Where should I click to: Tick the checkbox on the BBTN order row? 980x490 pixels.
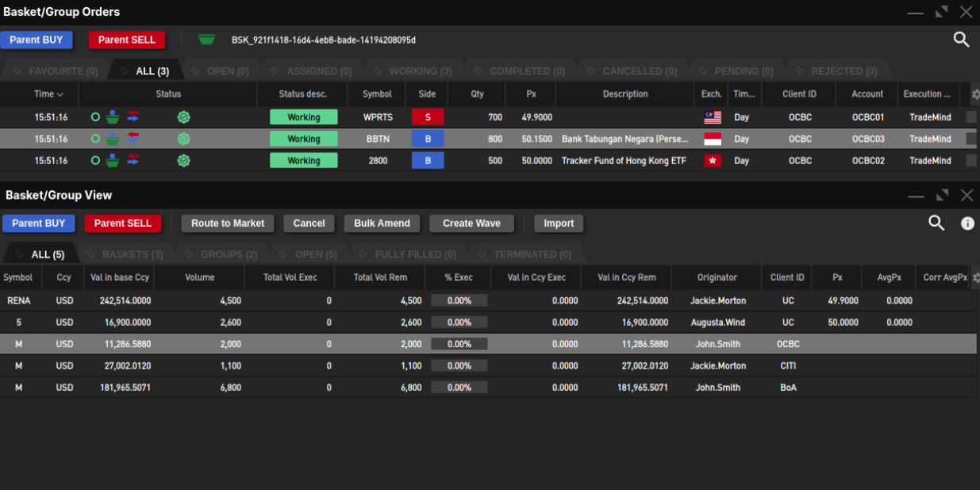(x=971, y=139)
